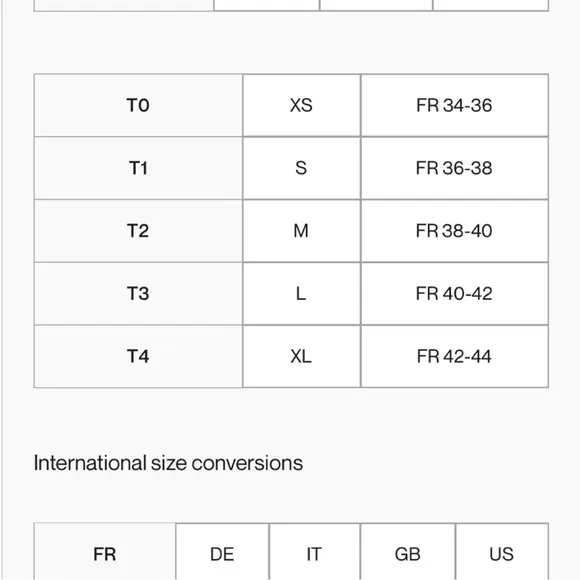Select the T0 size row header
The width and height of the screenshot is (580, 580).
138,105
